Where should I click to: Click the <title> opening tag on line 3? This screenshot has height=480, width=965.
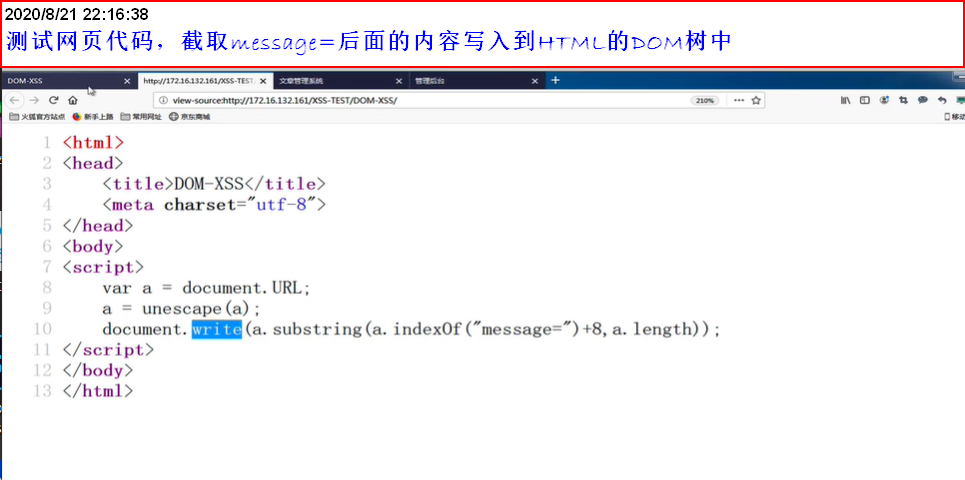[138, 184]
